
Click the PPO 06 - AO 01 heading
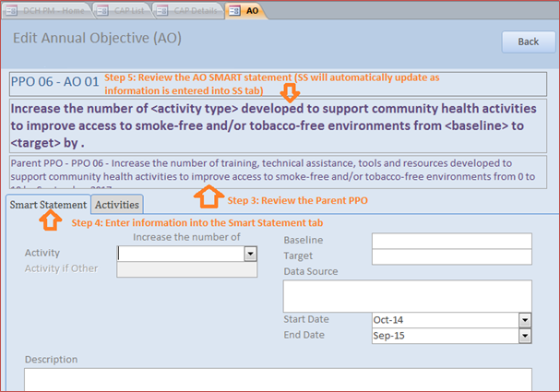[x=55, y=82]
